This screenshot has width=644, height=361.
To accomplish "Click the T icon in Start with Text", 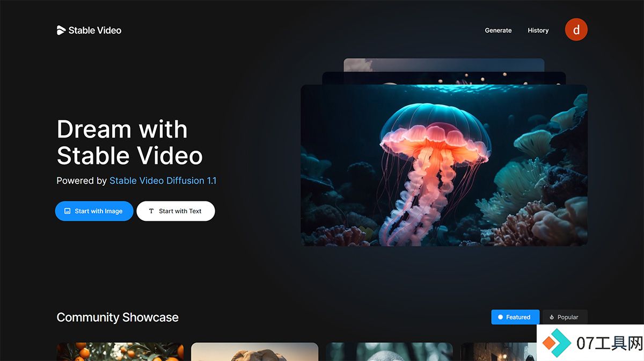I will (x=151, y=211).
